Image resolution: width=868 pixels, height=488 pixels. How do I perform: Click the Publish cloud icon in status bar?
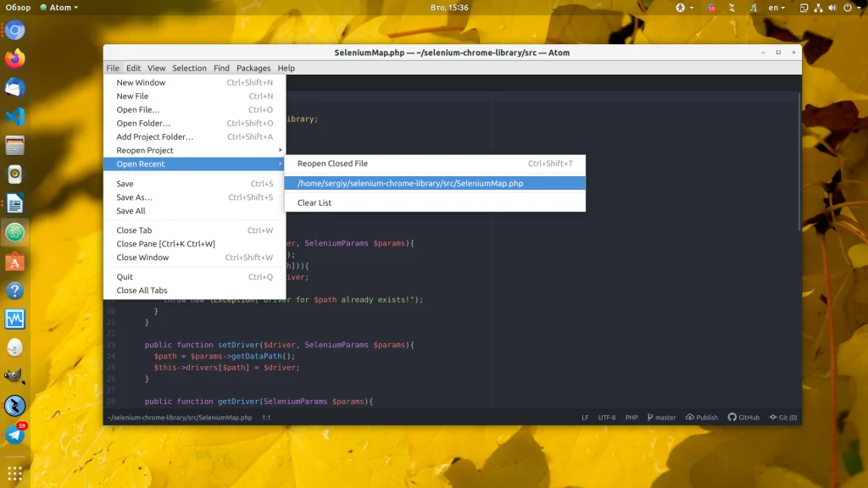(690, 418)
